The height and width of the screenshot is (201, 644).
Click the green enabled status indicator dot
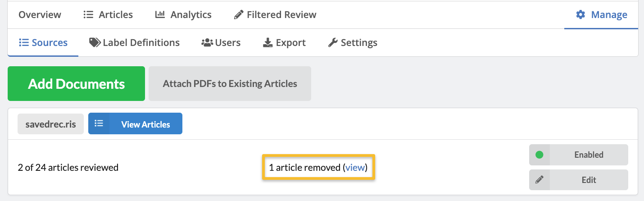click(539, 155)
